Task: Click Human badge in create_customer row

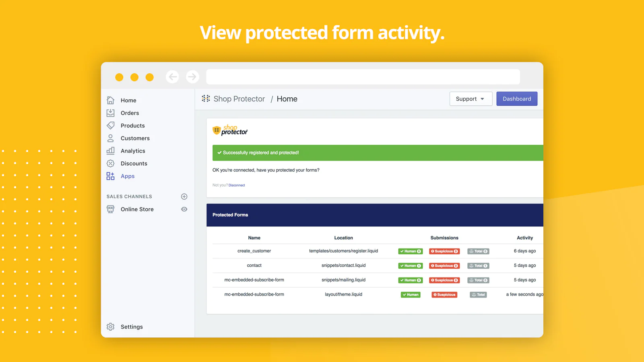Action: click(x=411, y=251)
